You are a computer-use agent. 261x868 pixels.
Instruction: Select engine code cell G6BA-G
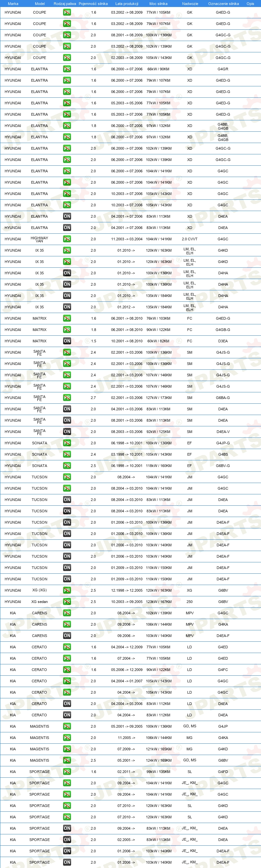tap(223, 398)
